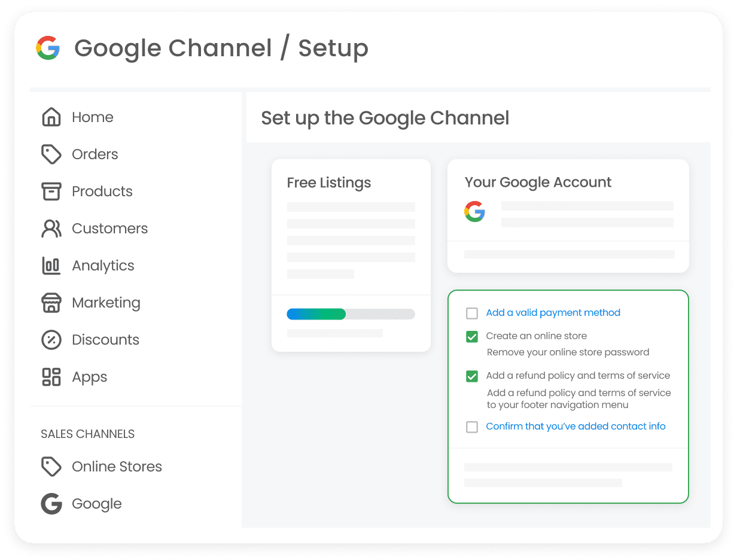Open 'Confirm that you've added contact info' link

tap(575, 426)
